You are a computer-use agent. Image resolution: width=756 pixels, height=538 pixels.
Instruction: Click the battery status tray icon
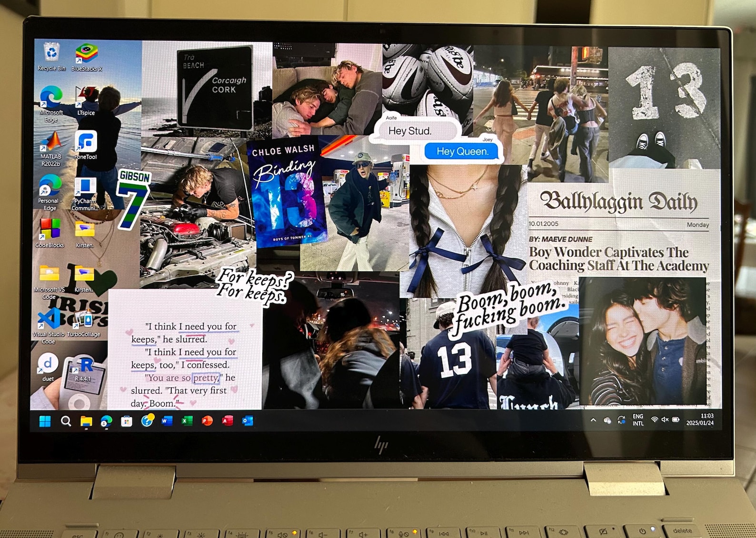coord(676,419)
